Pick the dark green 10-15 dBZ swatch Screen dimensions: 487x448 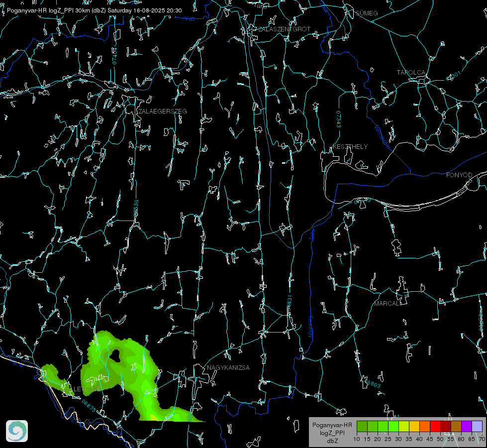(362, 426)
